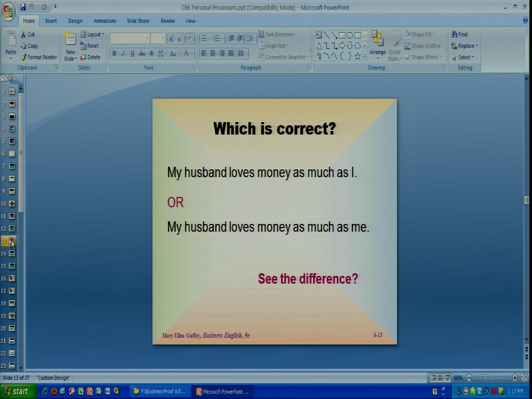This screenshot has width=532, height=399.
Task: Expand the Select dropdown in Editing group
Action: (x=473, y=57)
